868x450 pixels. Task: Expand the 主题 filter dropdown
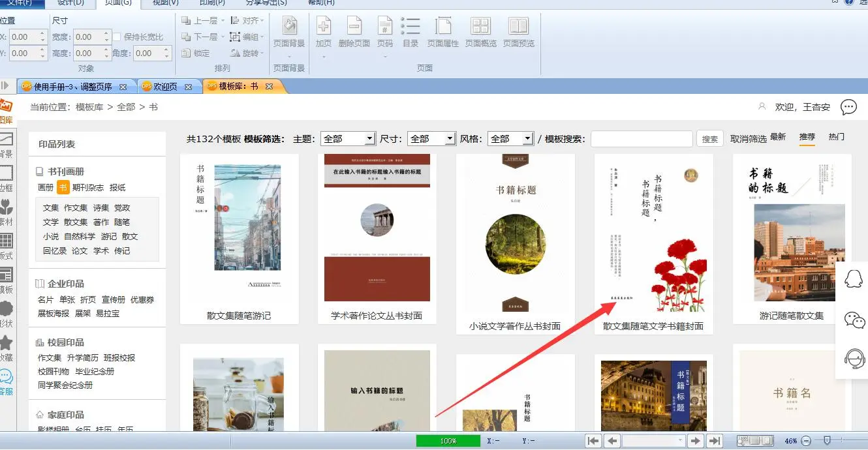point(369,139)
